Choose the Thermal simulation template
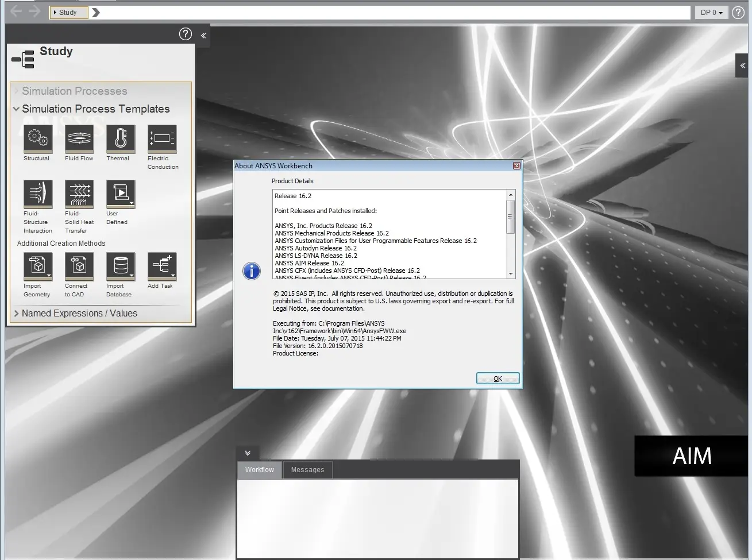Screen dimensions: 752x560 pyautogui.click(x=120, y=138)
